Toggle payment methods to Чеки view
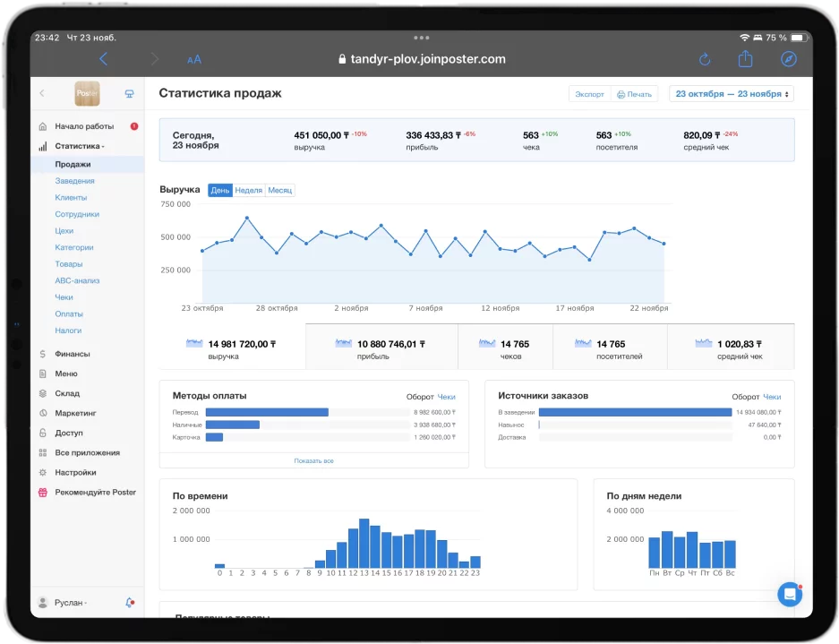 [x=446, y=396]
